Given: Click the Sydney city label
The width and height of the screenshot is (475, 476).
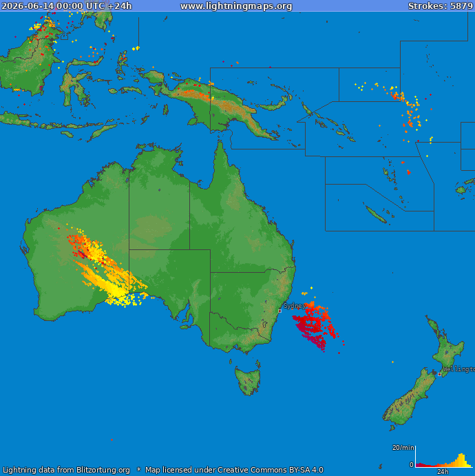Looking at the screenshot, I should 295,305.
